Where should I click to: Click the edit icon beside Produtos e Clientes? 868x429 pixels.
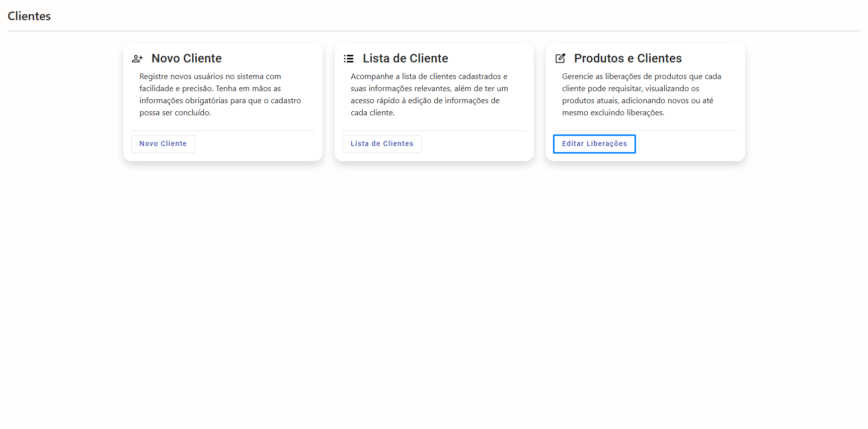pyautogui.click(x=560, y=58)
